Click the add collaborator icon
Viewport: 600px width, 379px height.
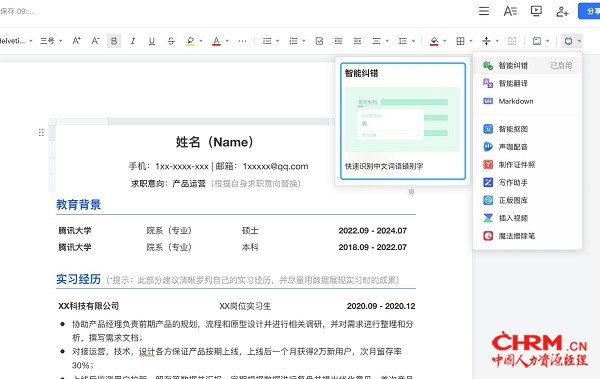(562, 11)
